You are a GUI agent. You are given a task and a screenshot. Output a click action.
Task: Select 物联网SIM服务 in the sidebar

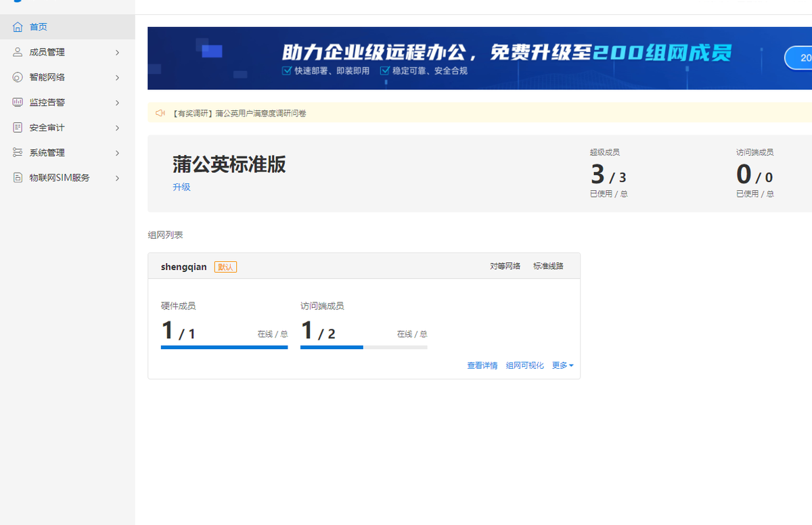tap(68, 177)
